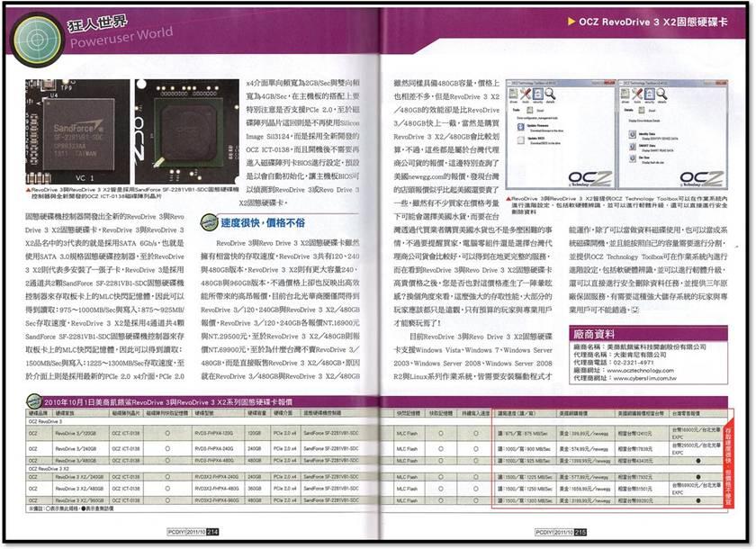Click drives icon in left OCZ Toolbox window
The image size is (756, 549).
click(514, 94)
